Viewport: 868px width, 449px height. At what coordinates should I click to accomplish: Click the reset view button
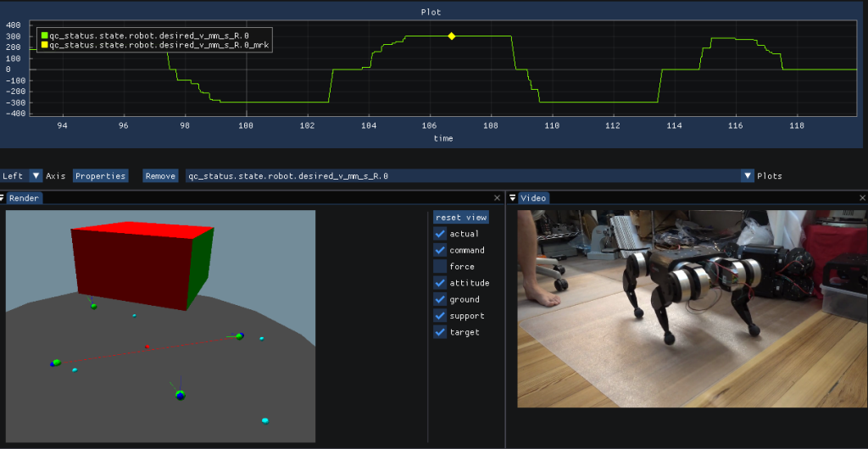461,218
